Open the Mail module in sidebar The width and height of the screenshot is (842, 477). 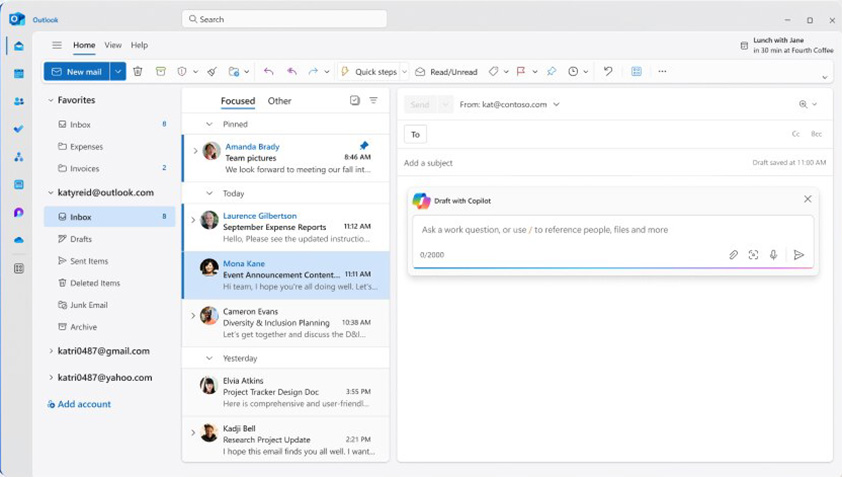point(19,46)
